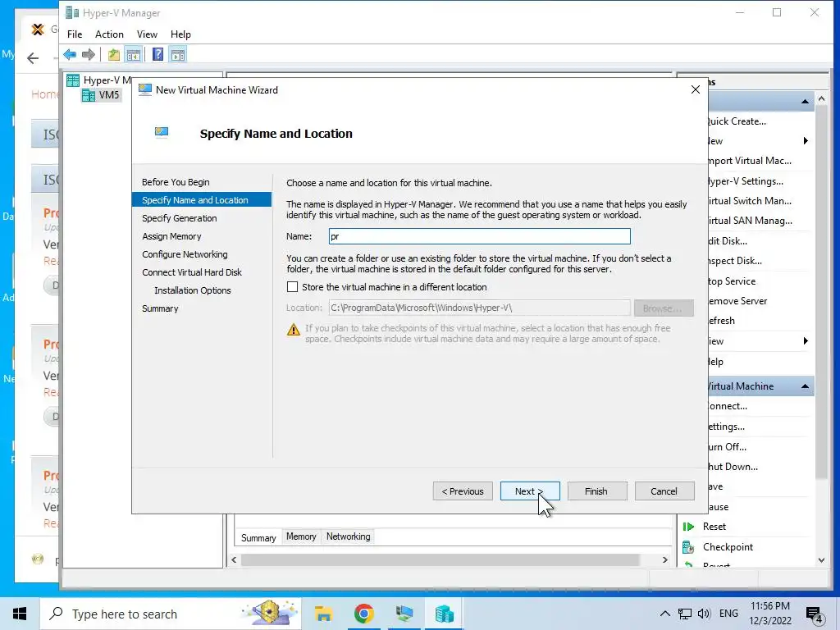Click Remove Server action
840x630 pixels.
pyautogui.click(x=737, y=301)
